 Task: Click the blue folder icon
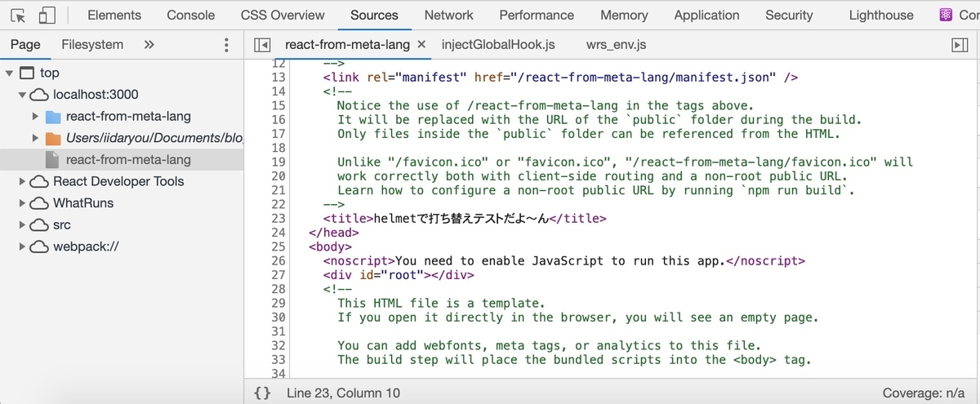pyautogui.click(x=53, y=117)
